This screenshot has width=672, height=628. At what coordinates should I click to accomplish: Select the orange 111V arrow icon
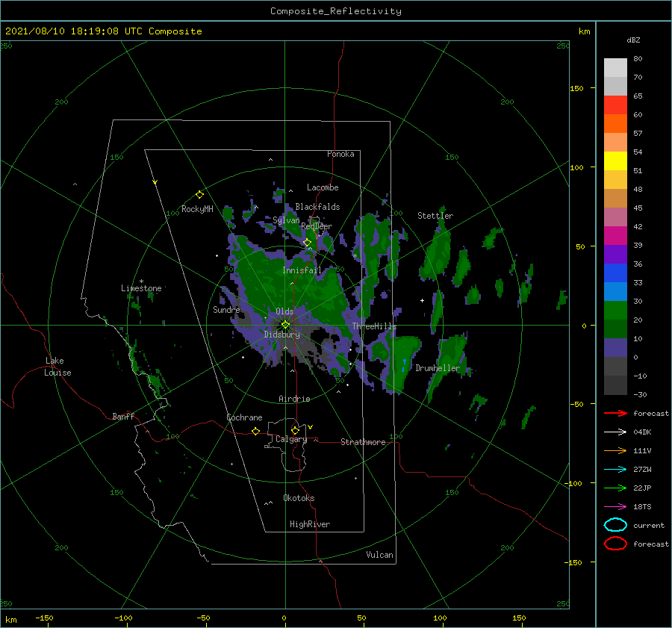pyautogui.click(x=615, y=450)
